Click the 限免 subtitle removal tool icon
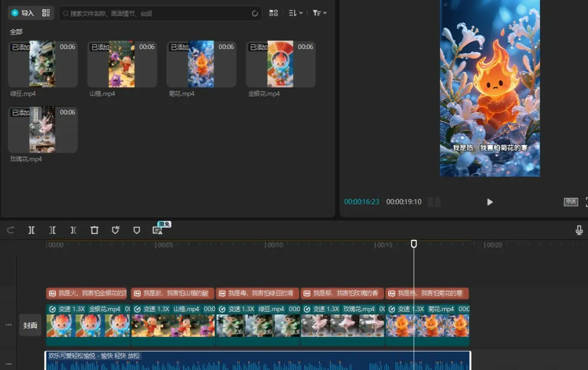The height and width of the screenshot is (370, 588). 158,230
